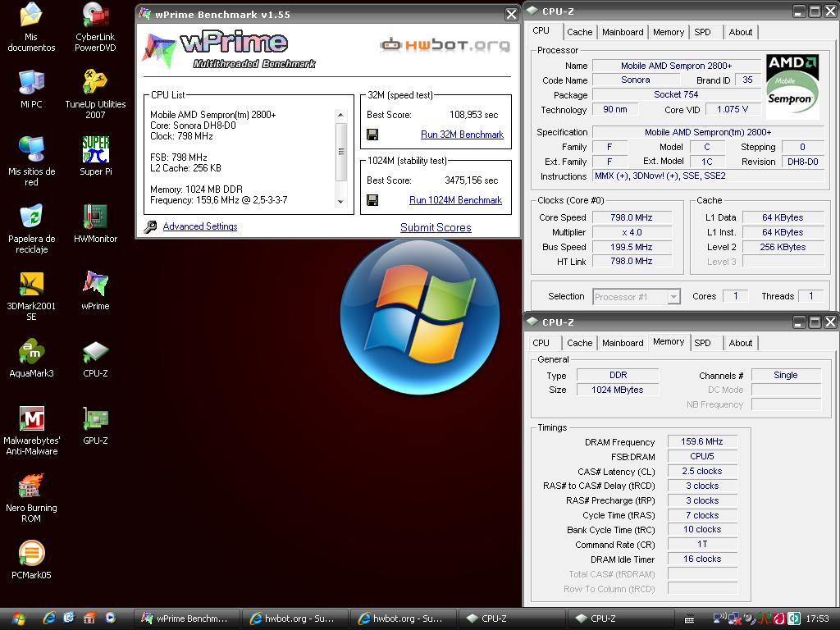The height and width of the screenshot is (630, 840).
Task: Switch to second hwbot.org taskbar button
Action: (402, 619)
